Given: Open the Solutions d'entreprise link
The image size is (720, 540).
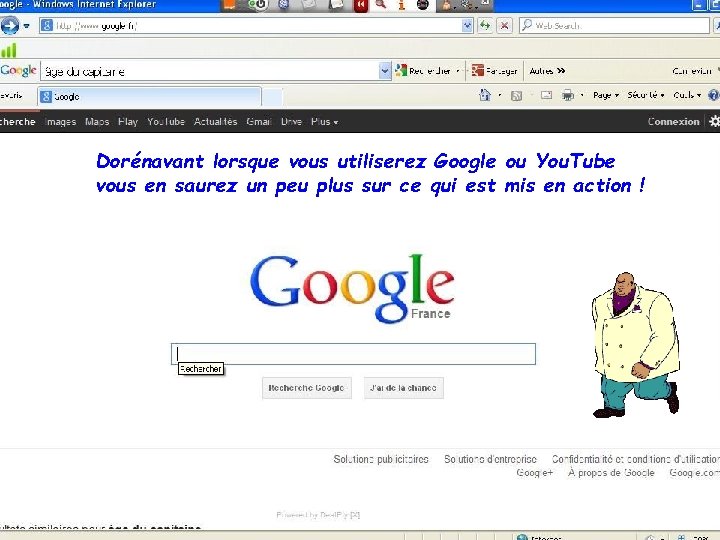Looking at the screenshot, I should click(x=490, y=459).
